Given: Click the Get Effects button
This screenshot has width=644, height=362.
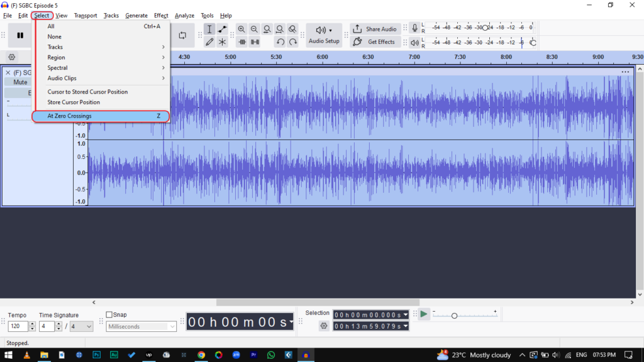Looking at the screenshot, I should 375,42.
